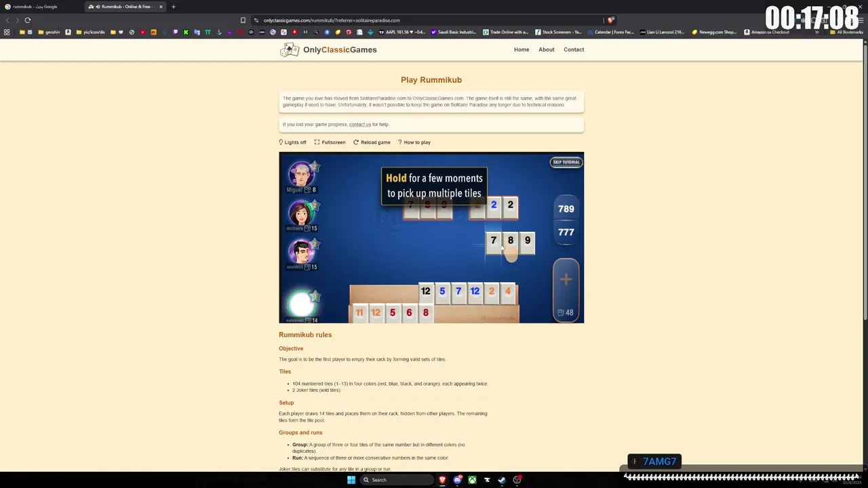This screenshot has width=868, height=488.
Task: Open Steam from the taskbar
Action: point(502,480)
